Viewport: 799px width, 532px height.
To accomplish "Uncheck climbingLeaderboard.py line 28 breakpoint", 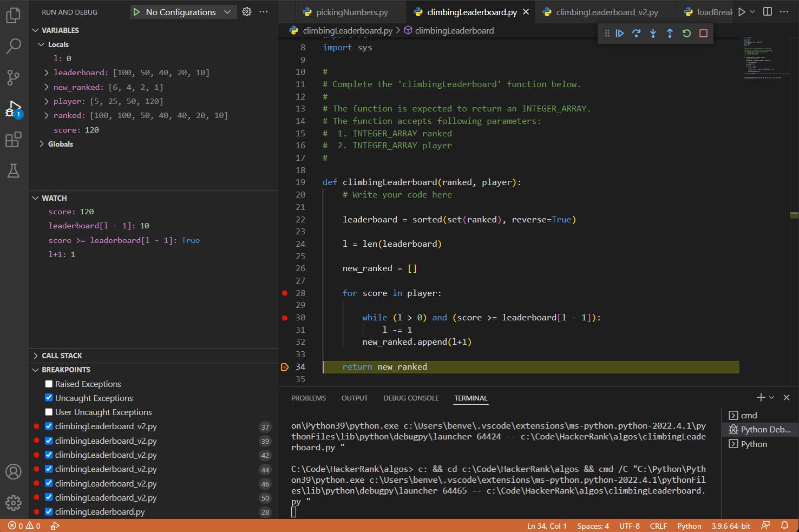I will click(x=49, y=511).
